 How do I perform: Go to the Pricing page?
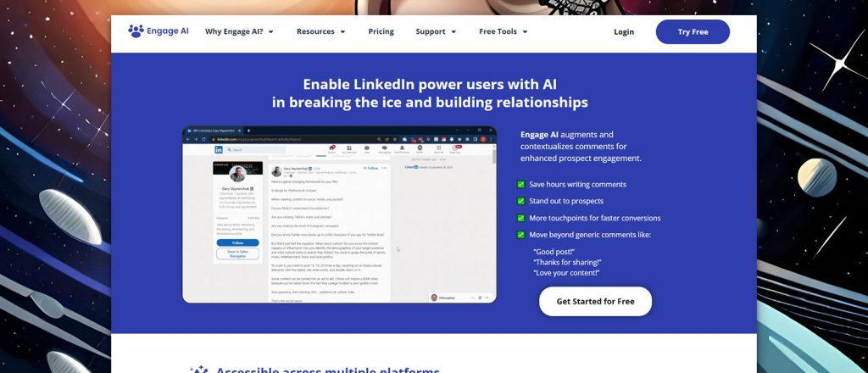point(381,31)
